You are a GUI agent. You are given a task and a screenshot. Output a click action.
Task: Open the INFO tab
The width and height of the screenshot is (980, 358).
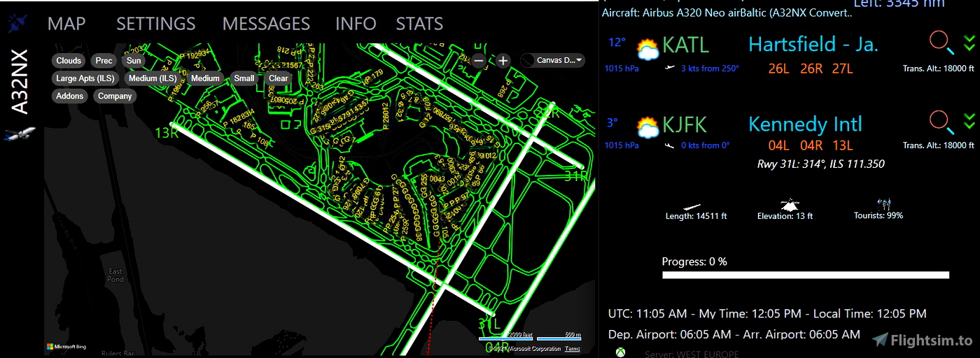tap(356, 24)
